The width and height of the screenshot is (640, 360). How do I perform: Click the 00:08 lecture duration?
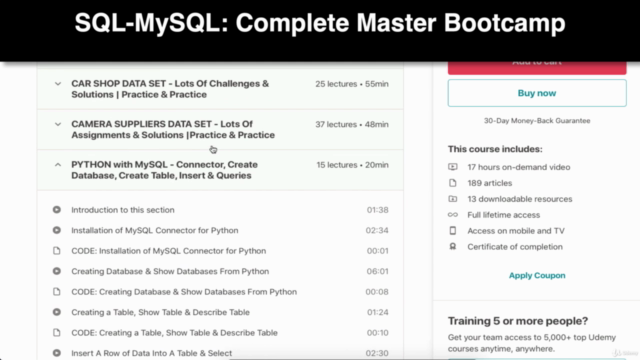pyautogui.click(x=377, y=291)
